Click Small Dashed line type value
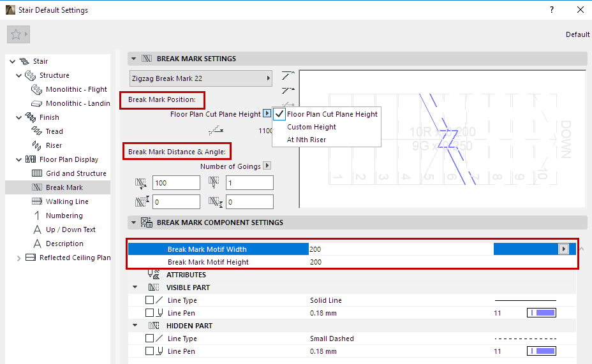 332,339
